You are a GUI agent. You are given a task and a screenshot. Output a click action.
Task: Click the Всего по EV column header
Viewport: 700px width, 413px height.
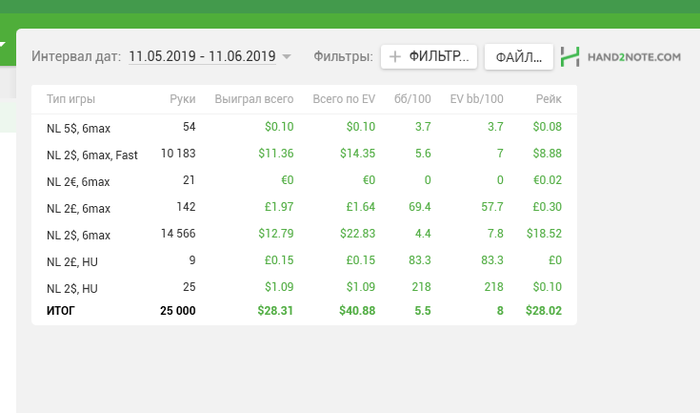click(x=343, y=99)
